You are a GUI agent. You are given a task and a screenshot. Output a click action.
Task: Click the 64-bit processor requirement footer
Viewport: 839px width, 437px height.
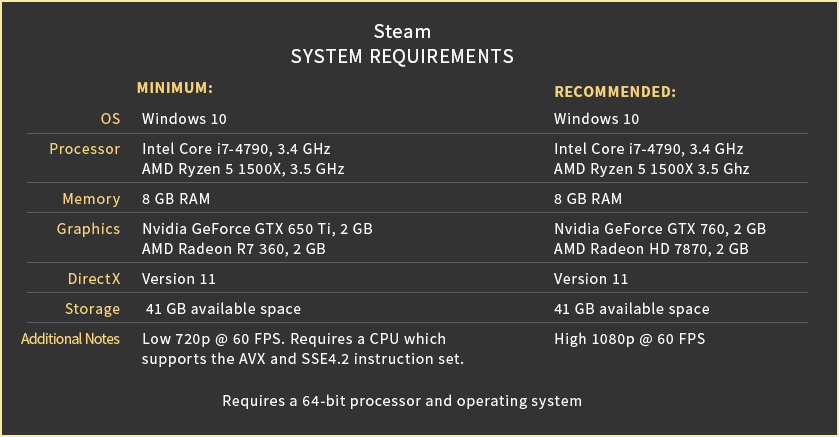402,402
